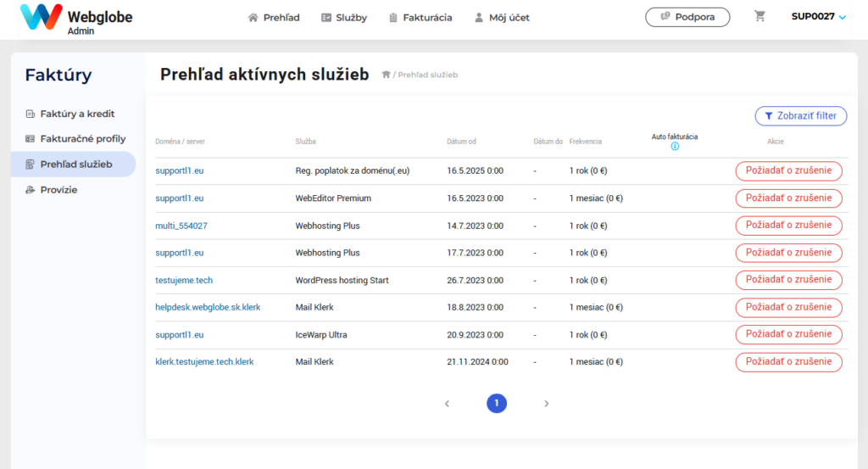868x469 pixels.
Task: Go to the next page arrow
Action: (x=547, y=404)
